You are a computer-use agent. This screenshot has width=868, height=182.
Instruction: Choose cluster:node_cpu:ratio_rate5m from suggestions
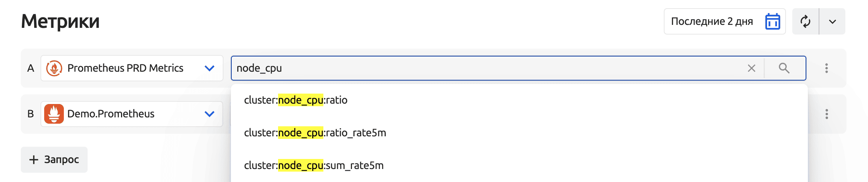315,133
